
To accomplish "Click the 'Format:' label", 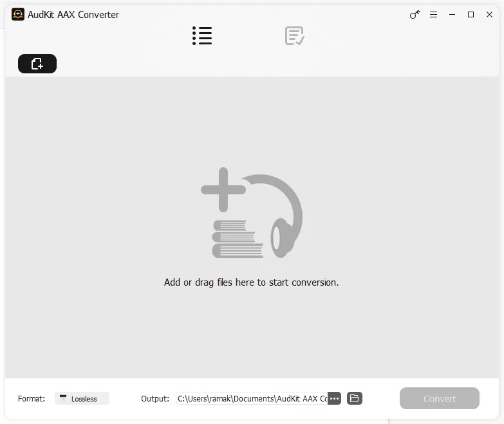I will click(32, 399).
